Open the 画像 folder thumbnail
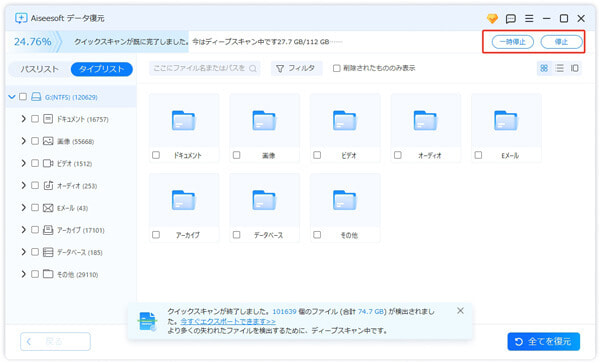This screenshot has height=363, width=600. tap(264, 120)
